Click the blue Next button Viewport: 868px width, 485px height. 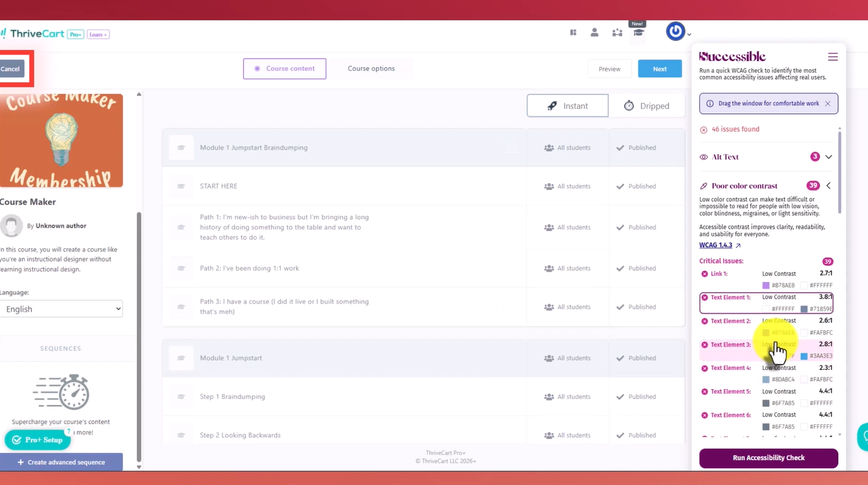click(x=660, y=69)
